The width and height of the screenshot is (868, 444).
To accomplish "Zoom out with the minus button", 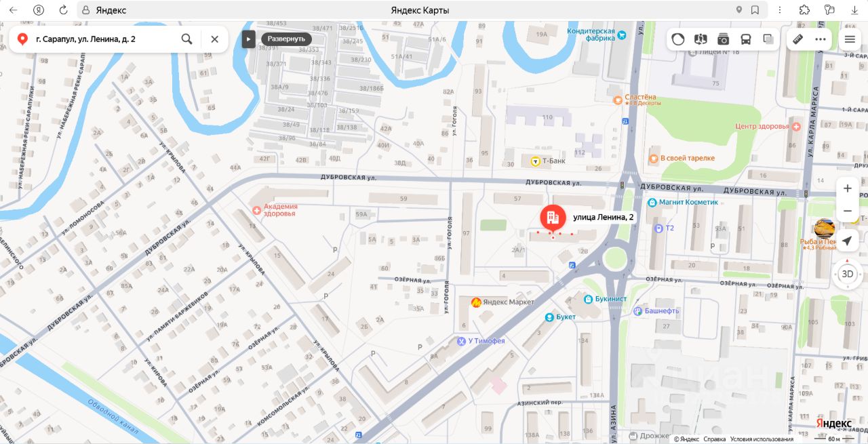I will (848, 211).
